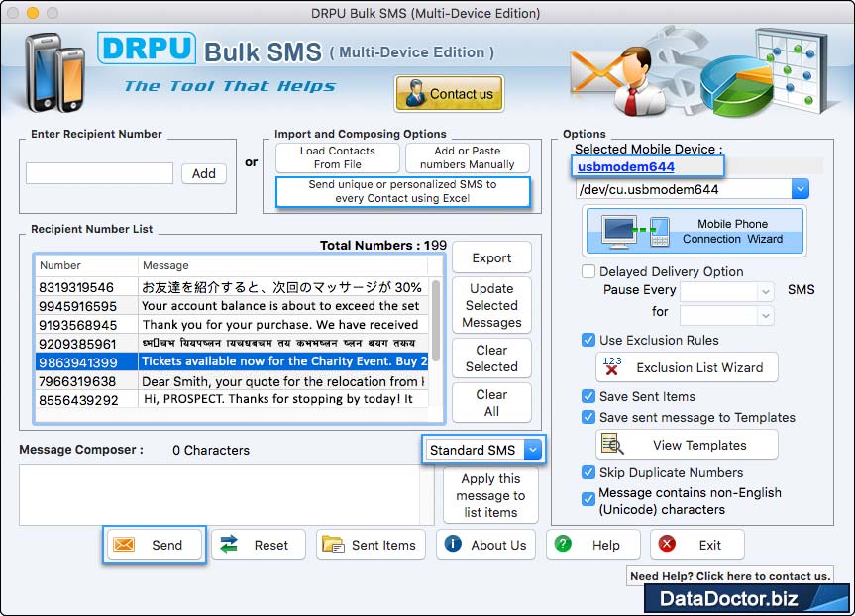Click the Clear Selected button

[491, 359]
